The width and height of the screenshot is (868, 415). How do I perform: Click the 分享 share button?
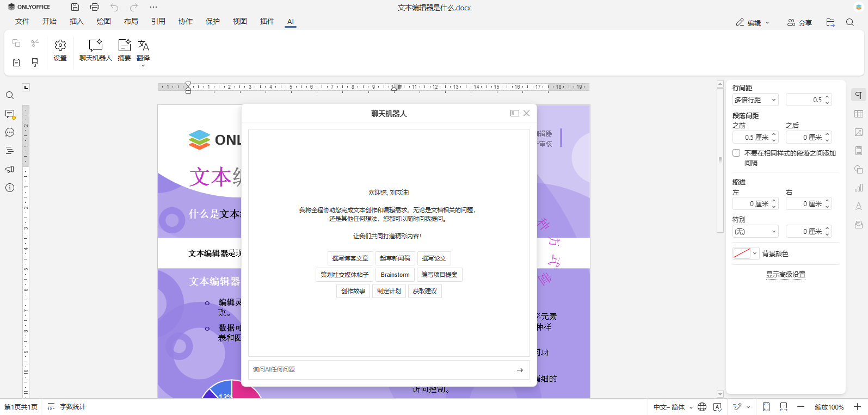pyautogui.click(x=799, y=23)
